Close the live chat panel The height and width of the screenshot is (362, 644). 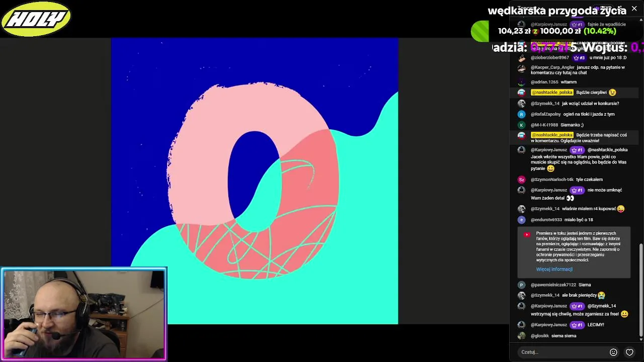point(634,9)
